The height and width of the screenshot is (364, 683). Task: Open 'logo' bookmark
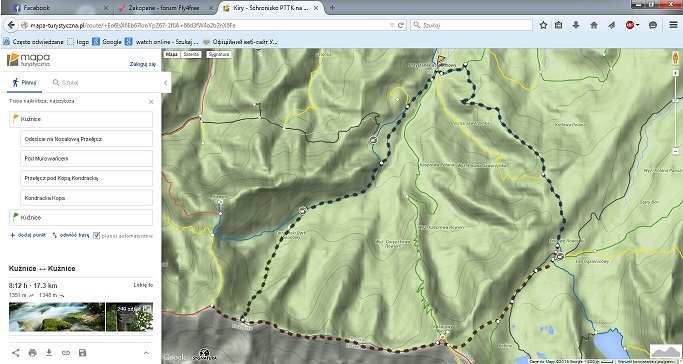[78, 42]
